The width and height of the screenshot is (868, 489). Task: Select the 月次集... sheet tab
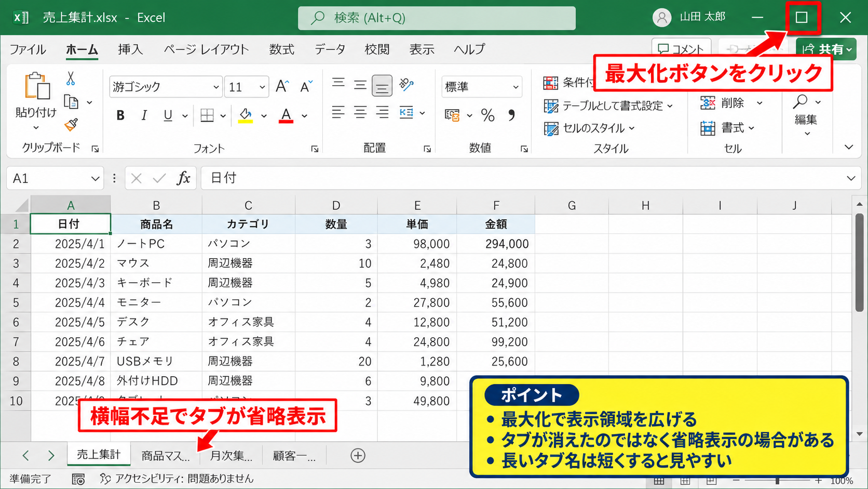pos(231,456)
